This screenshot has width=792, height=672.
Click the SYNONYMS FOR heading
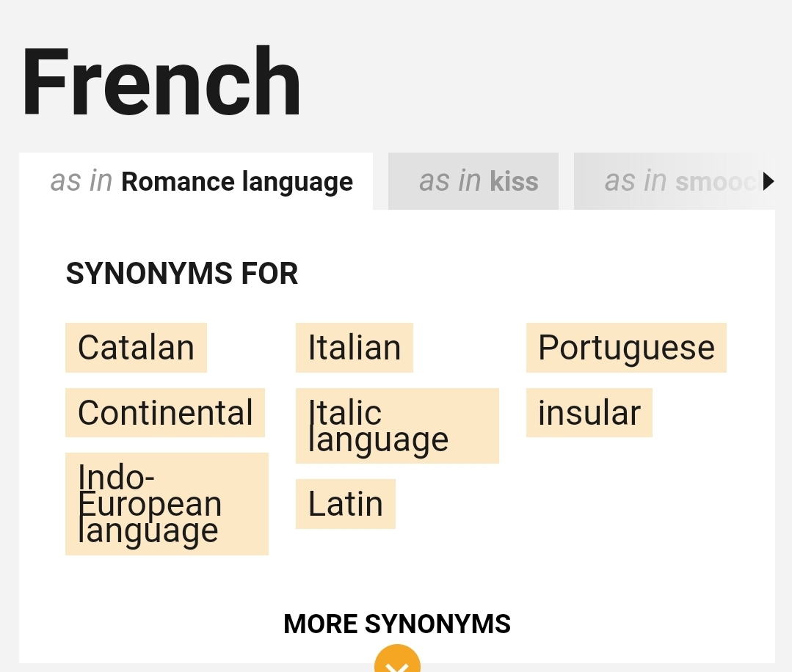(181, 273)
